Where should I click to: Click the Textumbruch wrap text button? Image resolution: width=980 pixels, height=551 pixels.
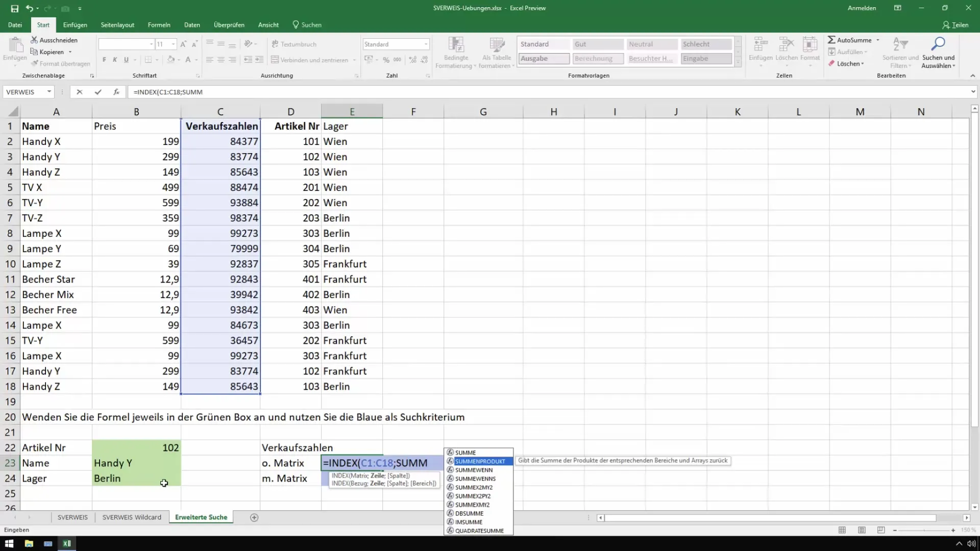click(x=294, y=44)
